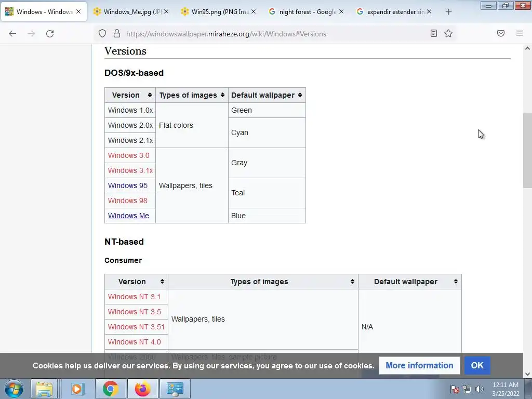The height and width of the screenshot is (399, 532).
Task: Open the Firefox hamburger menu
Action: [520, 33]
